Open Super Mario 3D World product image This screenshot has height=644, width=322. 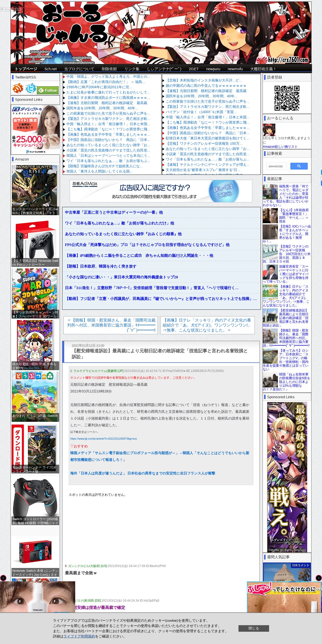[x=35, y=293]
